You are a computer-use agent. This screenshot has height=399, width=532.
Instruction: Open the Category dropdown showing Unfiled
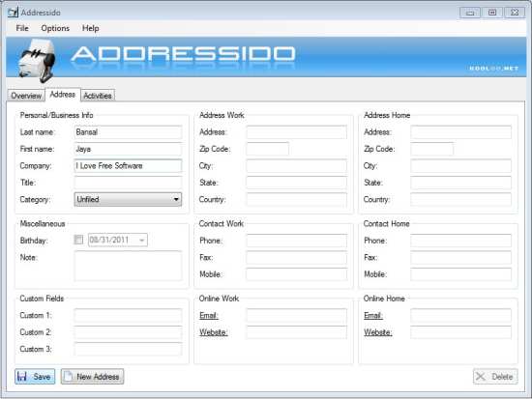[x=128, y=199]
